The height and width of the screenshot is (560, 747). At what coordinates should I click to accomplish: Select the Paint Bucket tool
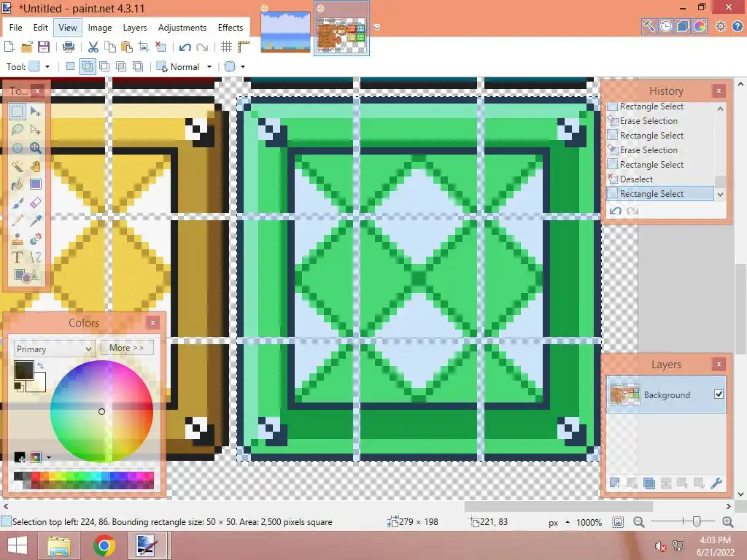pyautogui.click(x=18, y=184)
